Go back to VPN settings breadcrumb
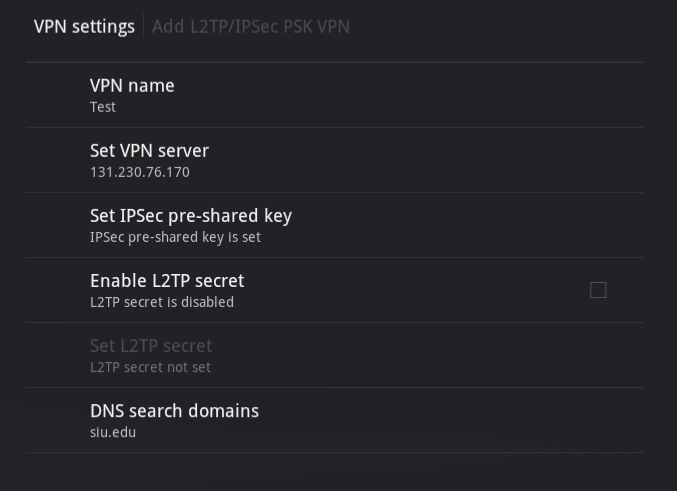Viewport: 677px width, 491px height. (84, 27)
